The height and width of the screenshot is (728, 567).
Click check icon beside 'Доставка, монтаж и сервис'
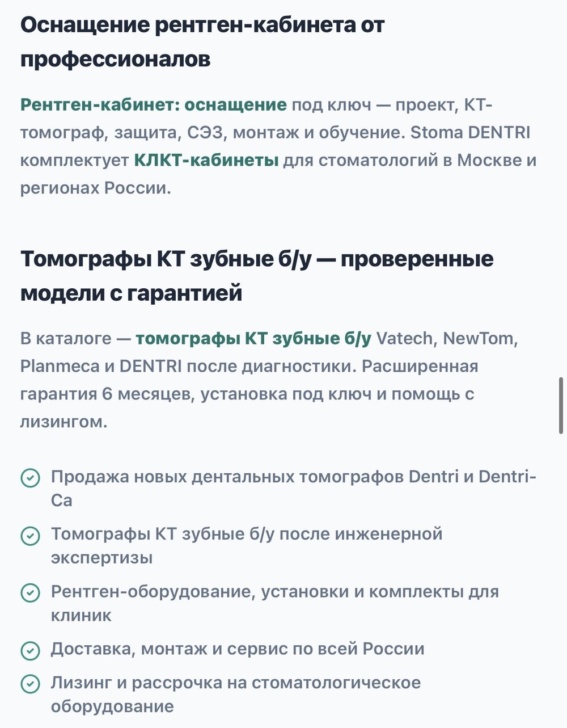click(30, 650)
